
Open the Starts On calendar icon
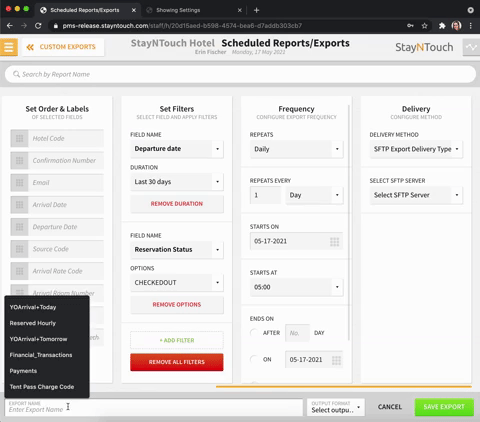pyautogui.click(x=334, y=241)
